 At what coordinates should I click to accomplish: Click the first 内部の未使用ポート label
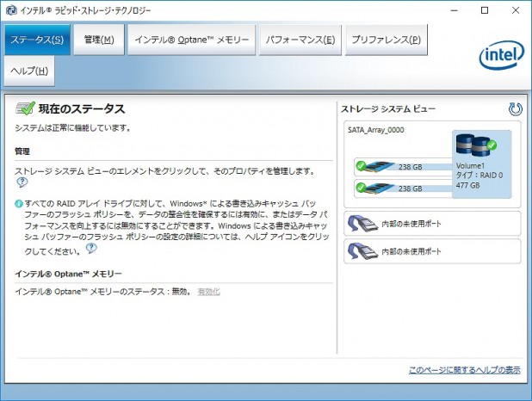(x=411, y=224)
